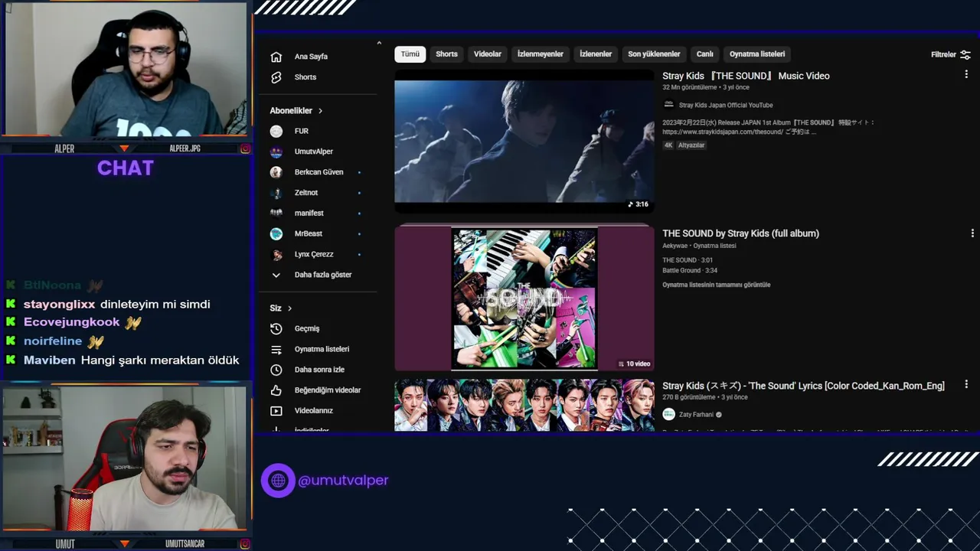This screenshot has width=980, height=551.
Task: Open THE SOUND by Stray Kids full album title
Action: 740,233
